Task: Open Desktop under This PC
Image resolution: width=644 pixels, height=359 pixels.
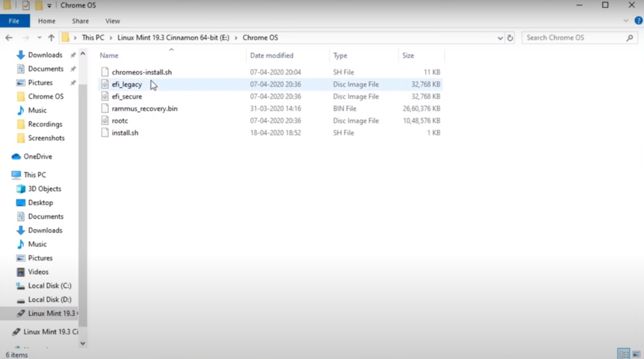Action: [40, 202]
